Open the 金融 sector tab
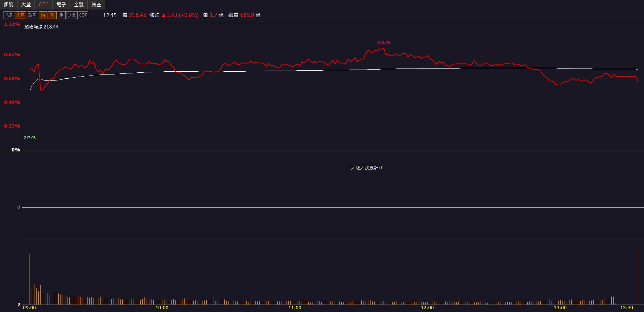 click(x=79, y=5)
